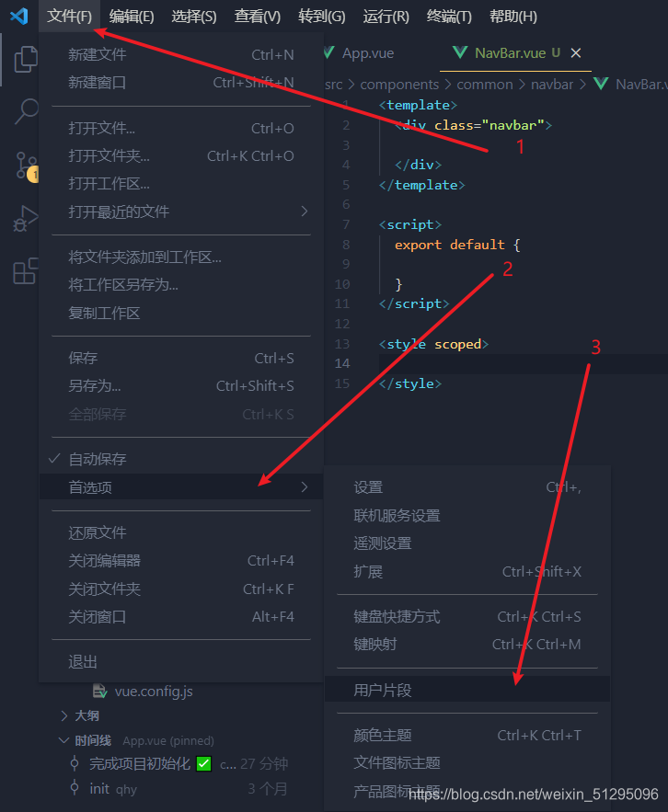This screenshot has height=812, width=668.
Task: Choose 关闭编辑器 menu entry
Action: 181,560
